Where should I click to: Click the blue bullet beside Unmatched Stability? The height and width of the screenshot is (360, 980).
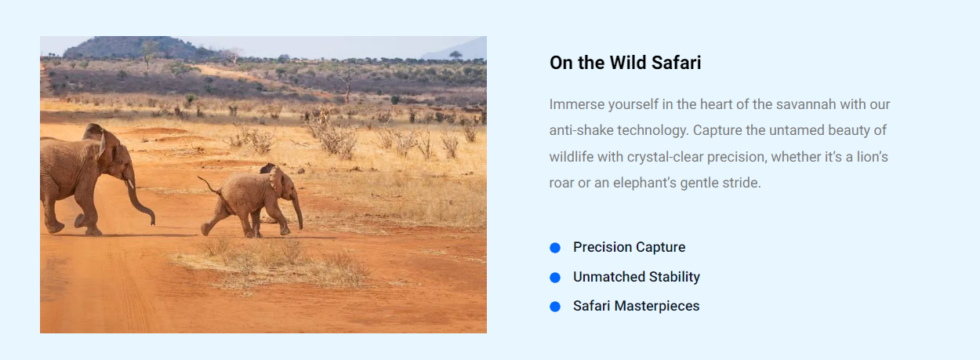point(555,278)
